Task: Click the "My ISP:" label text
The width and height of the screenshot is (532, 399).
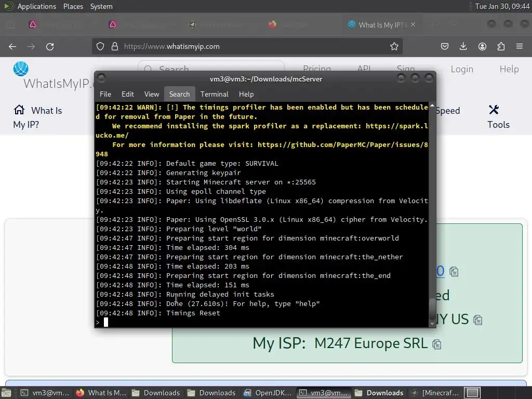Action: point(279,343)
